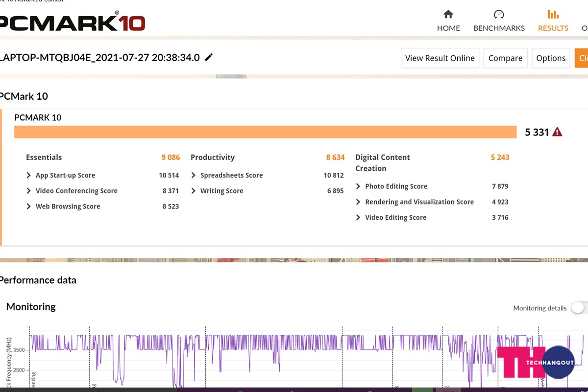Click the Web Browsing value 8 523
Screen dimensions: 588x392
tap(171, 207)
